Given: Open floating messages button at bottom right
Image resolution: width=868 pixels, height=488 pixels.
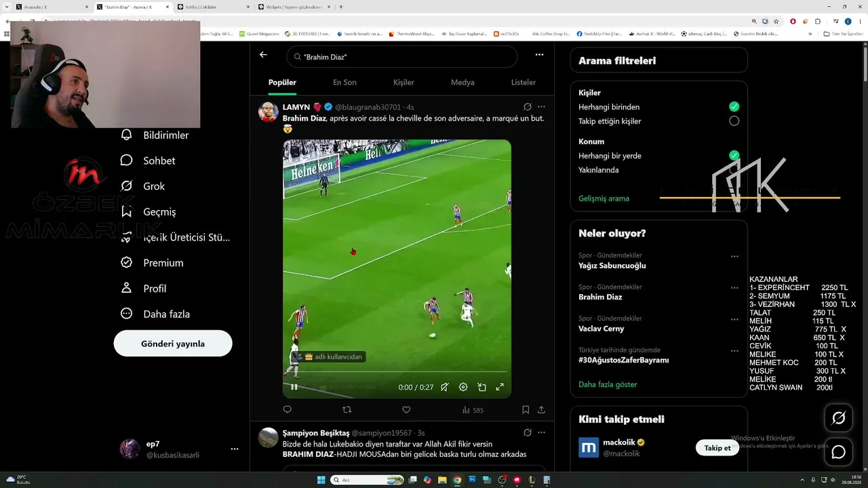Looking at the screenshot, I should [838, 451].
